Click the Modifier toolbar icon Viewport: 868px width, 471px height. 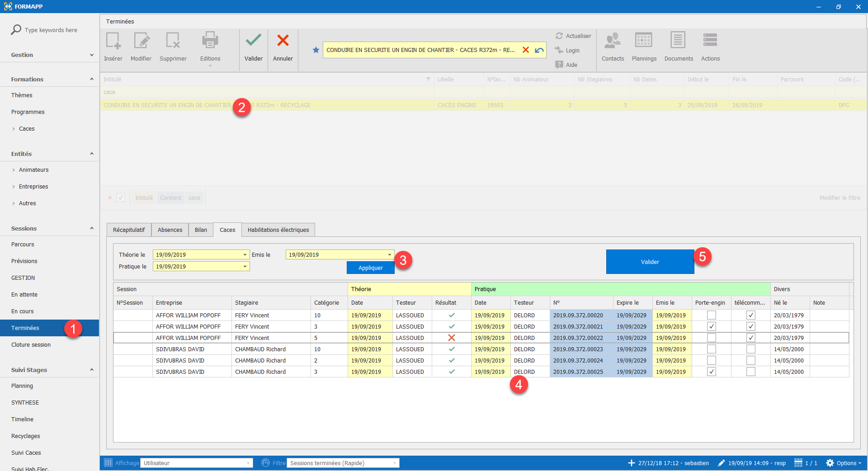pos(142,41)
